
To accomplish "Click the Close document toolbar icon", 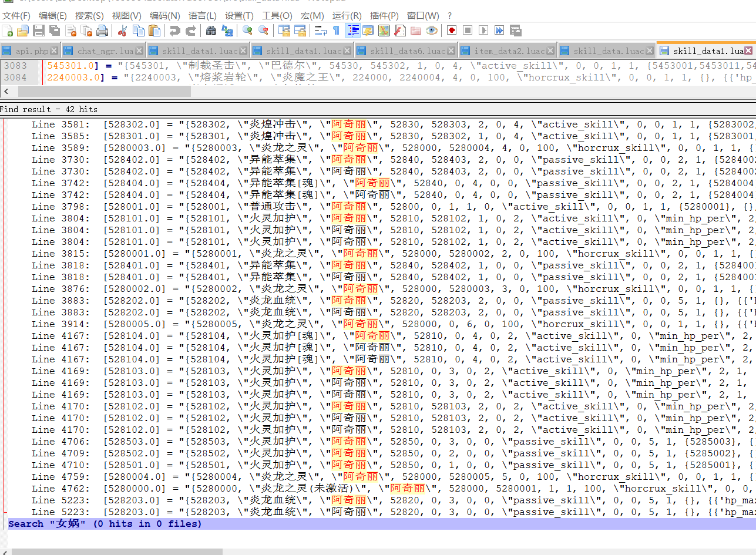I will tap(70, 31).
